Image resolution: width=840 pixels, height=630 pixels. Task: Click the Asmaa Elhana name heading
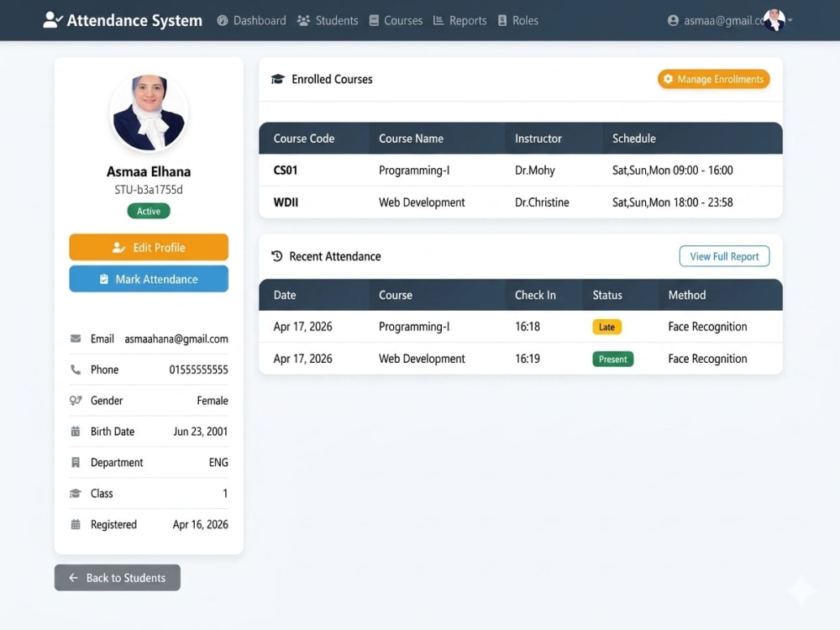pos(149,171)
